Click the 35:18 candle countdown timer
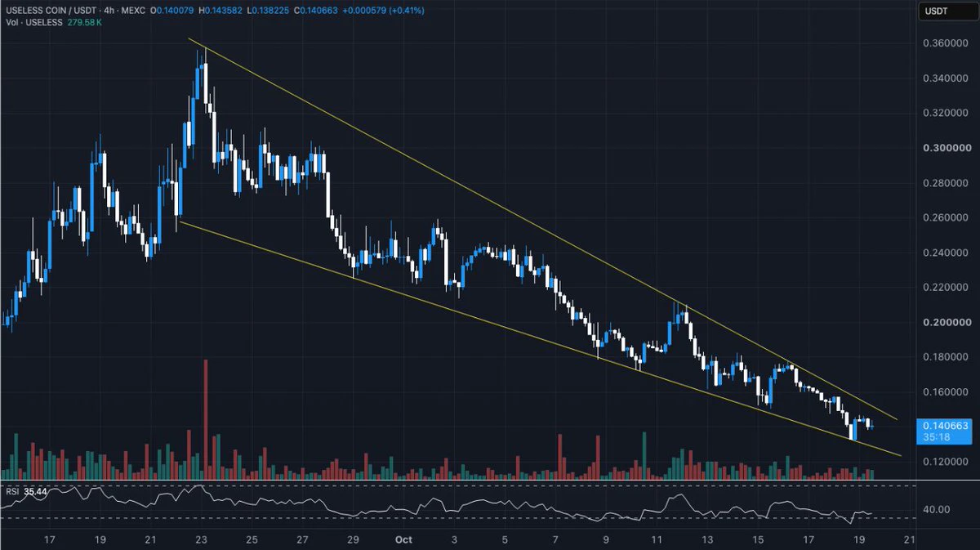 [935, 437]
